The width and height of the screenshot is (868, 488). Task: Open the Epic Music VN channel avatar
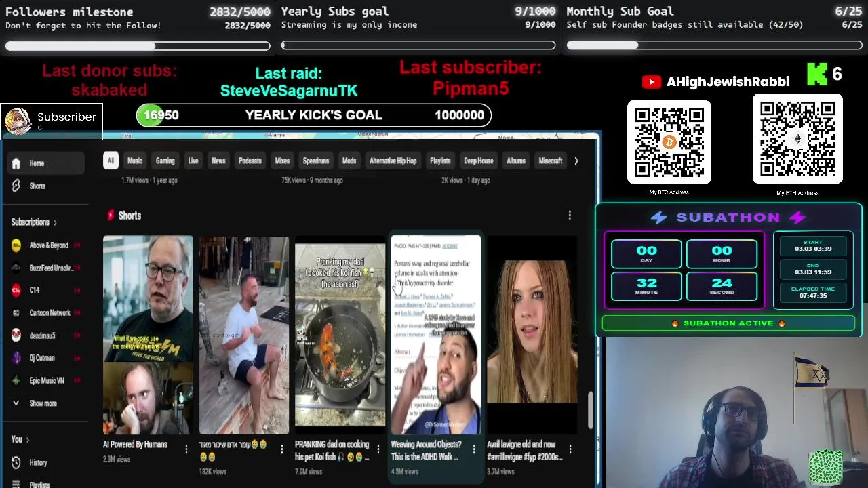pyautogui.click(x=16, y=380)
